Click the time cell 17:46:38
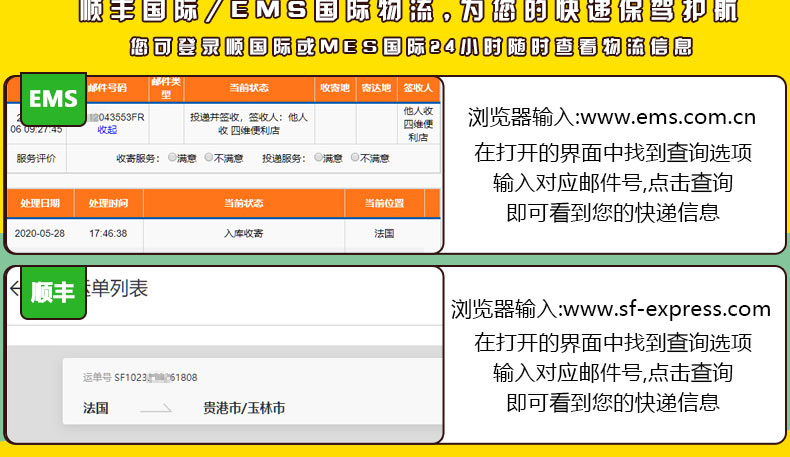 point(108,234)
